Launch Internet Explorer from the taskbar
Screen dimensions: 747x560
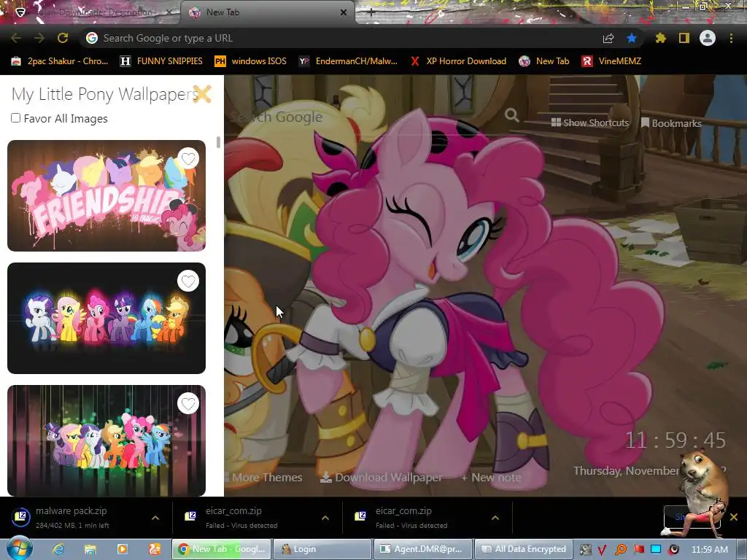tap(58, 549)
